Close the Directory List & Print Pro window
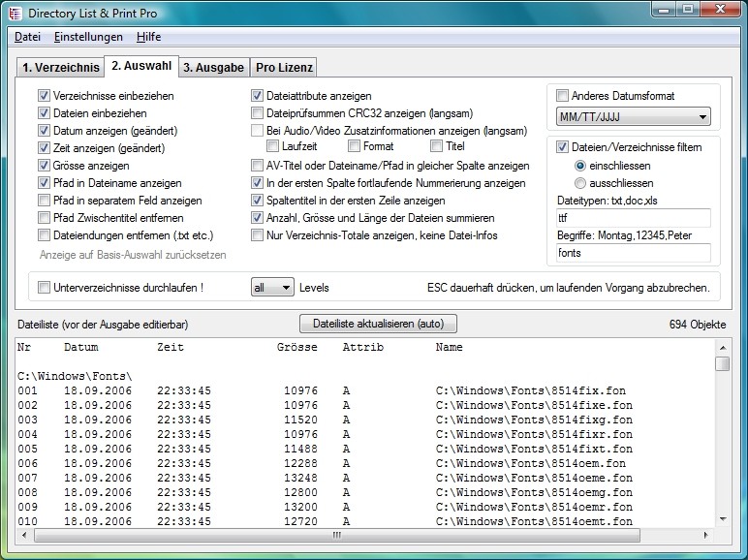The height and width of the screenshot is (560, 748). 720,9
